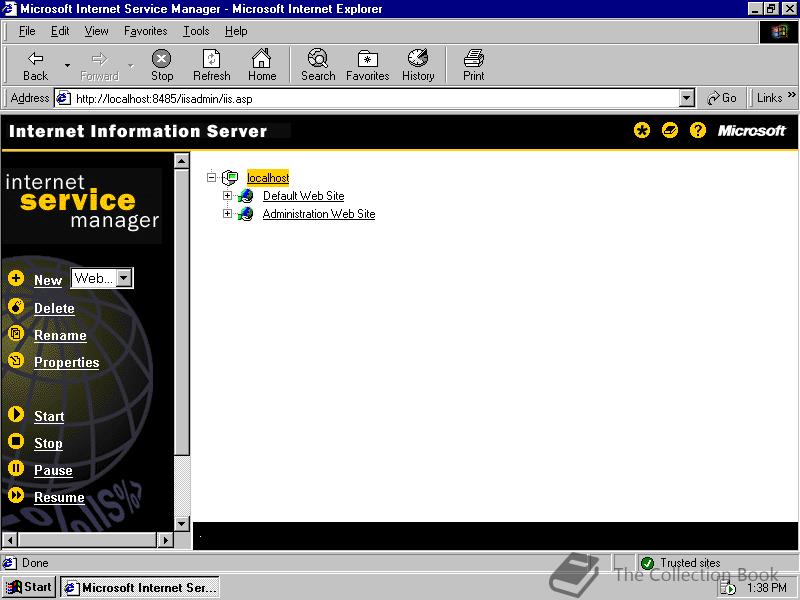This screenshot has height=600, width=800.
Task: Click the Properties link
Action: pyautogui.click(x=66, y=362)
